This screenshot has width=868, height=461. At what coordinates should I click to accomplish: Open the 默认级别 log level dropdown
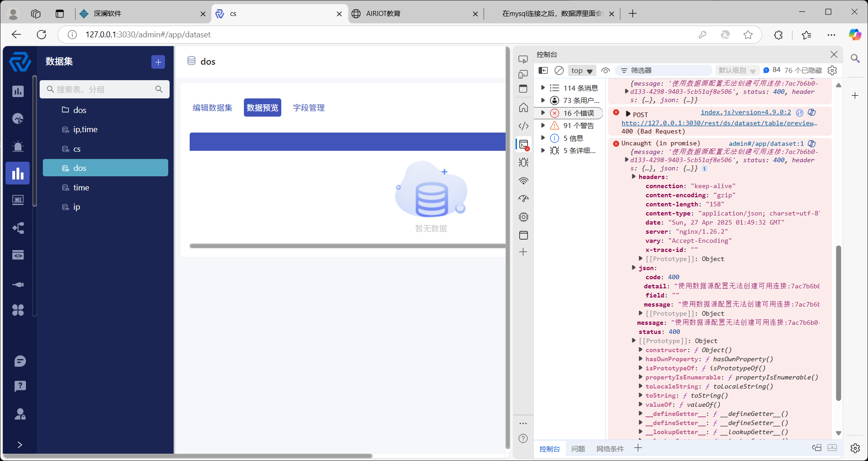coord(737,70)
